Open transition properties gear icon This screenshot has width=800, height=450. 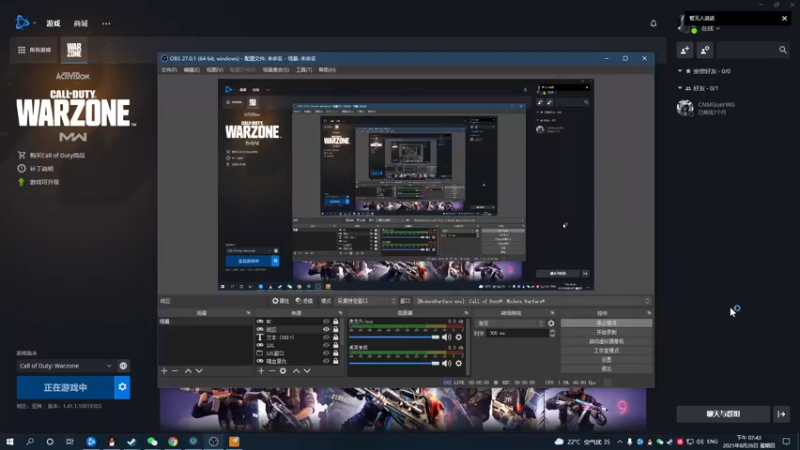pos(551,323)
